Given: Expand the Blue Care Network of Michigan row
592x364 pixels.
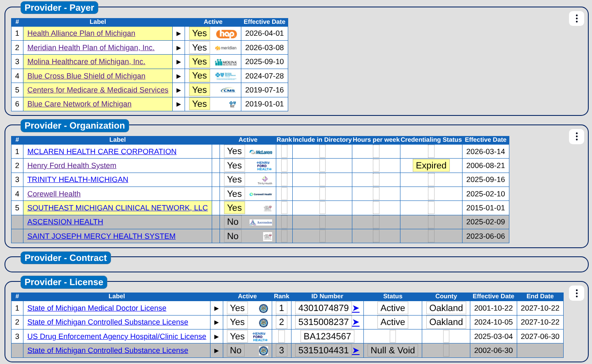Looking at the screenshot, I should (x=178, y=104).
